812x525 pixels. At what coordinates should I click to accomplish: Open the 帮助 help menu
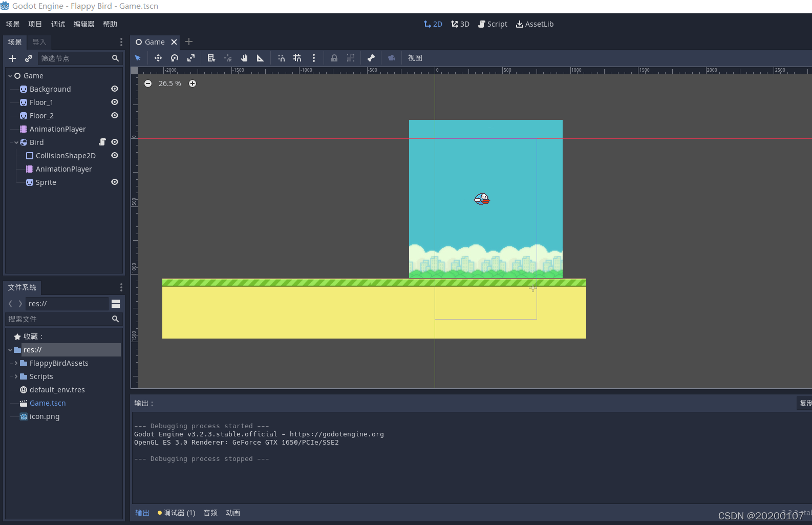(110, 24)
